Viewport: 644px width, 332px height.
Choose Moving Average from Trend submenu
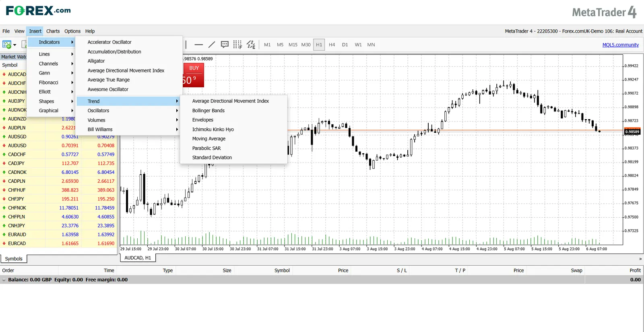pyautogui.click(x=234, y=139)
